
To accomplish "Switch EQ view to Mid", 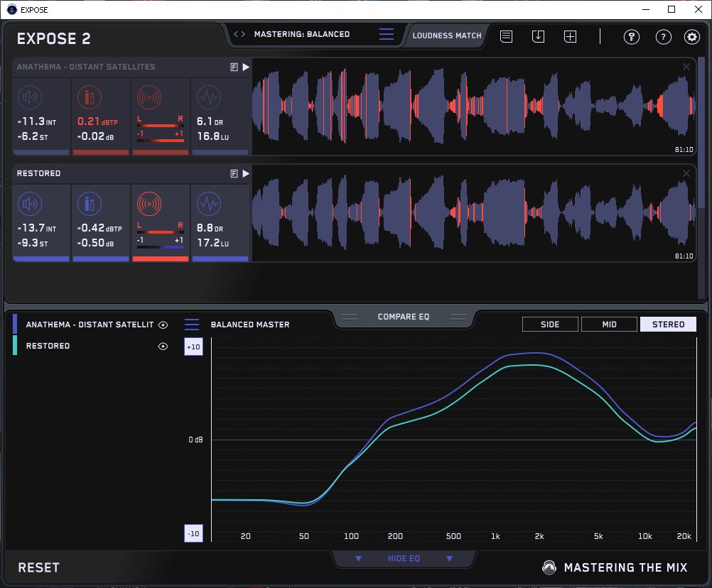I will (x=609, y=325).
